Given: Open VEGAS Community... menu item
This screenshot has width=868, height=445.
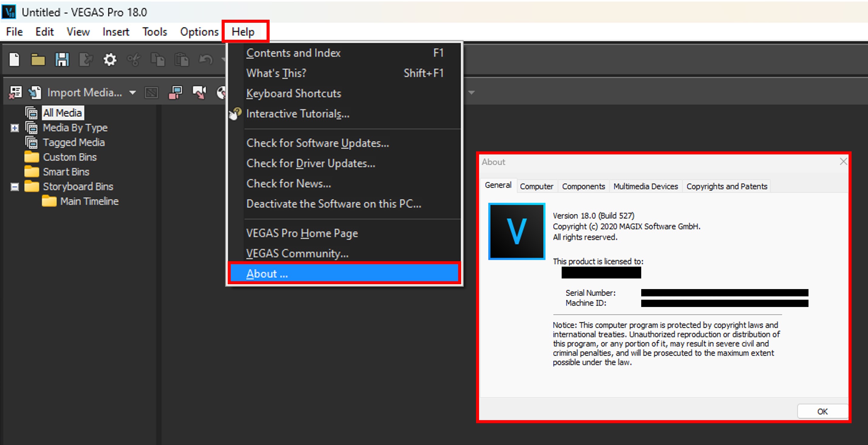Looking at the screenshot, I should [x=344, y=253].
